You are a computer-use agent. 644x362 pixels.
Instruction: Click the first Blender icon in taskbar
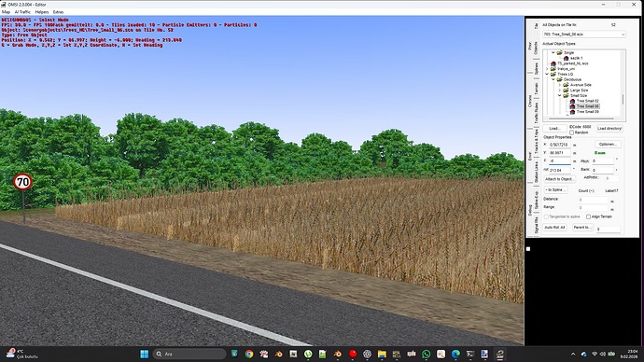click(278, 354)
